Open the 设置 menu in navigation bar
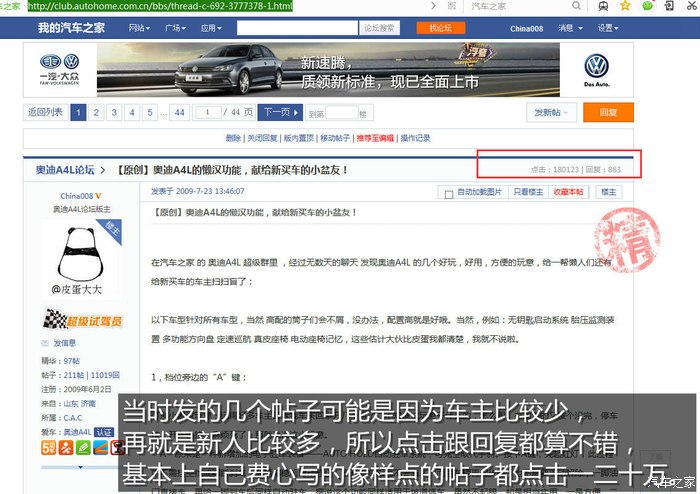Viewport: 700px width, 494px height. pyautogui.click(x=608, y=28)
